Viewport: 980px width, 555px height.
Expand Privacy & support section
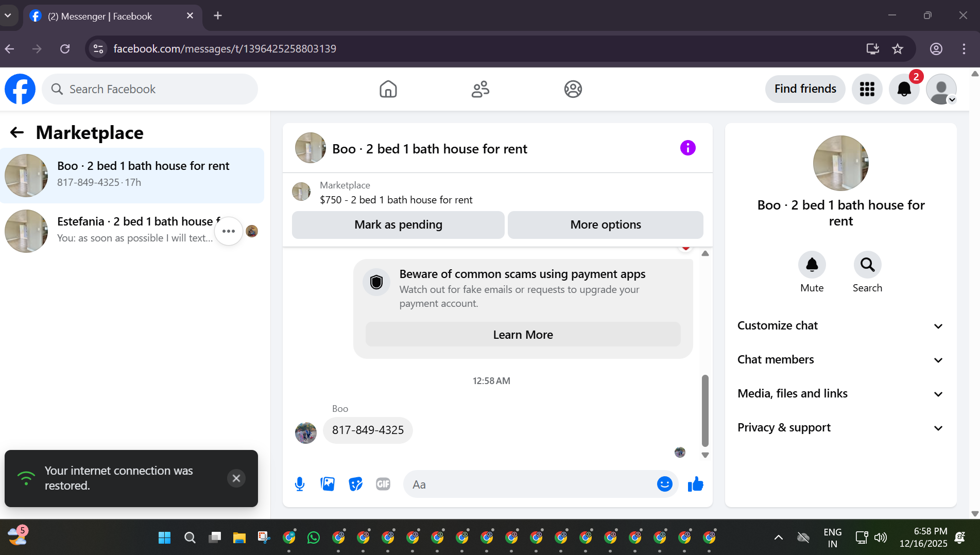[841, 428]
